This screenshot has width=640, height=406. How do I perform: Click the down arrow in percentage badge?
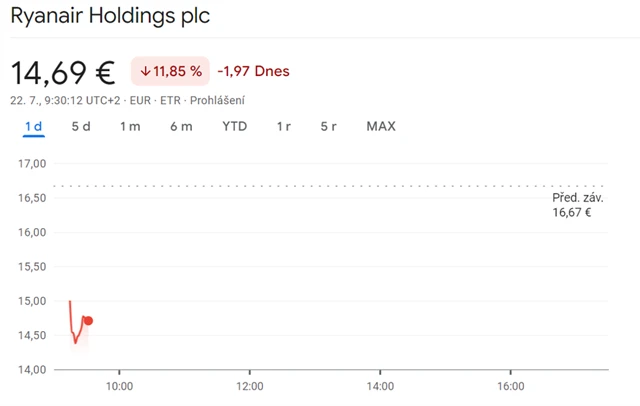click(x=145, y=72)
